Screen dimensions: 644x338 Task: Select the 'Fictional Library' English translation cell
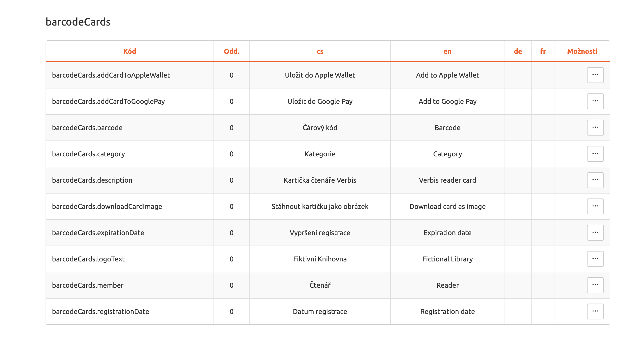click(447, 259)
